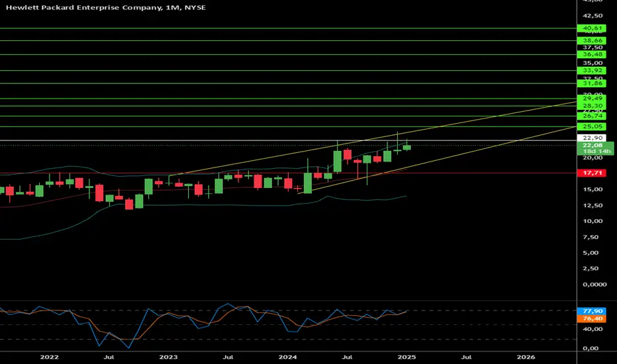The image size is (617, 364).
Task: Click the 2025 label on the time axis
Action: [406, 357]
